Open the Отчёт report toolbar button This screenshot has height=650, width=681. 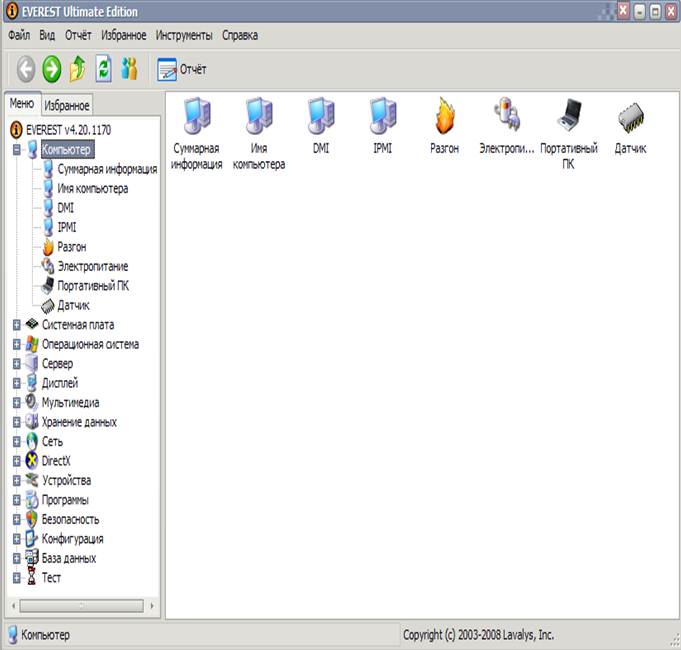(181, 69)
